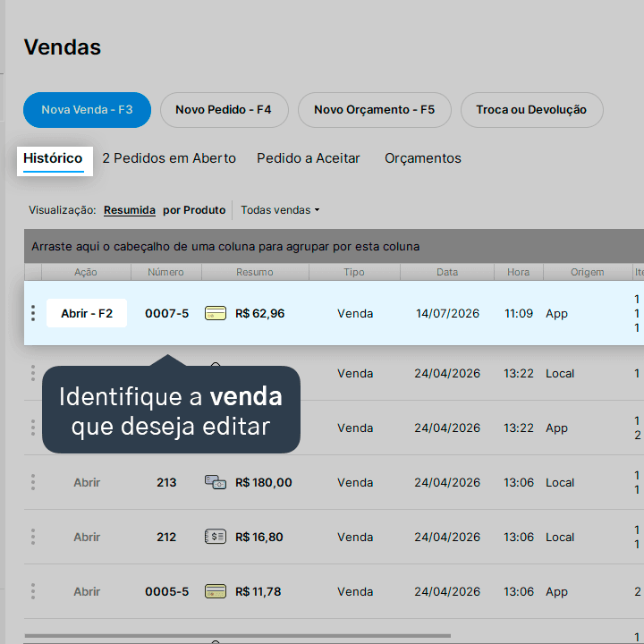This screenshot has height=644, width=644.
Task: Click the date 14/07/2026
Action: (x=447, y=313)
